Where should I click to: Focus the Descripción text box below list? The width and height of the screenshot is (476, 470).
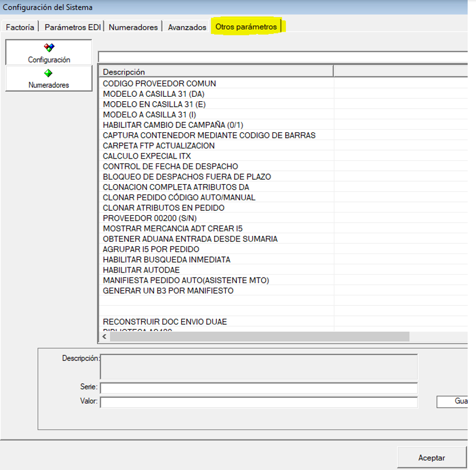[x=259, y=367]
